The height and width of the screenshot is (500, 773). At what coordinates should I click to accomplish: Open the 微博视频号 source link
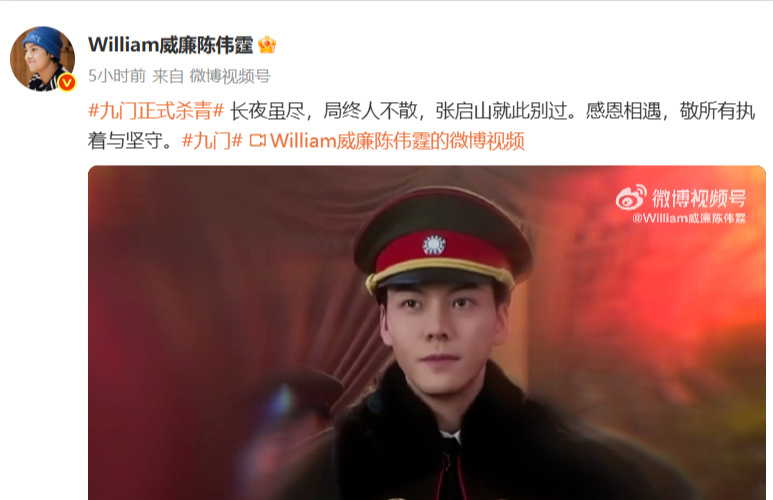click(x=230, y=76)
